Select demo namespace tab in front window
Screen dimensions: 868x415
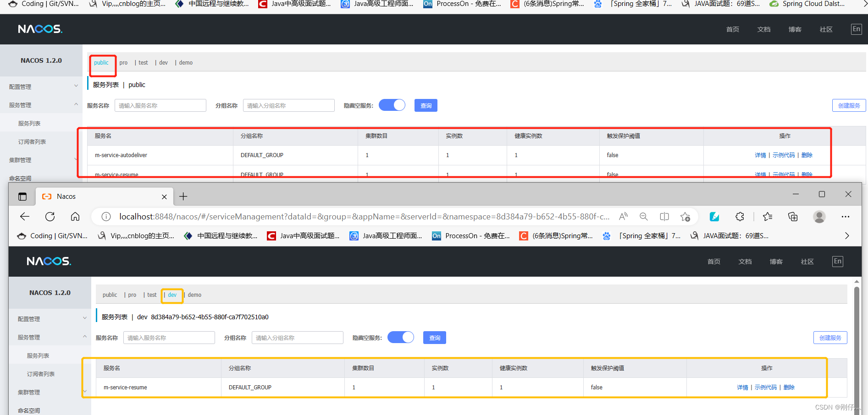click(194, 295)
